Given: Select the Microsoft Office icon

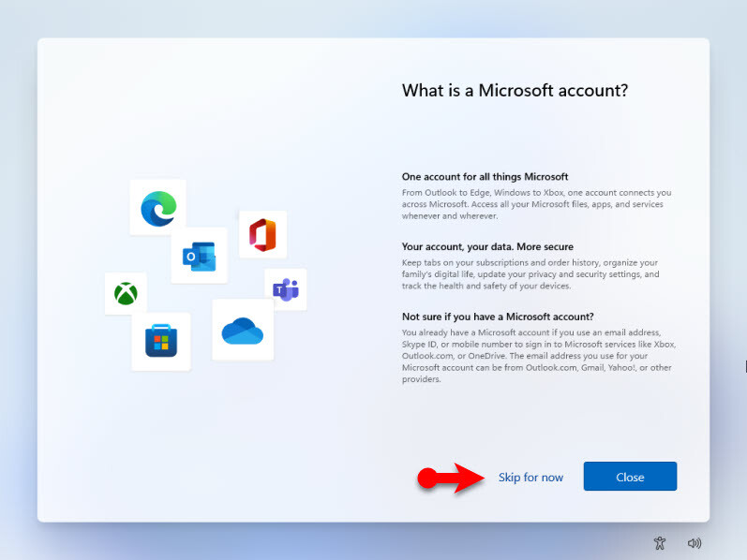Looking at the screenshot, I should (262, 234).
